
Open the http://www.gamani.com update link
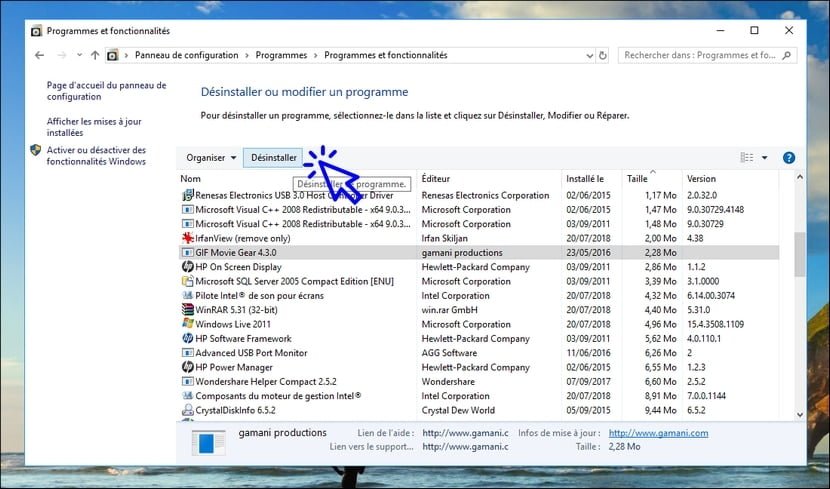(x=658, y=433)
